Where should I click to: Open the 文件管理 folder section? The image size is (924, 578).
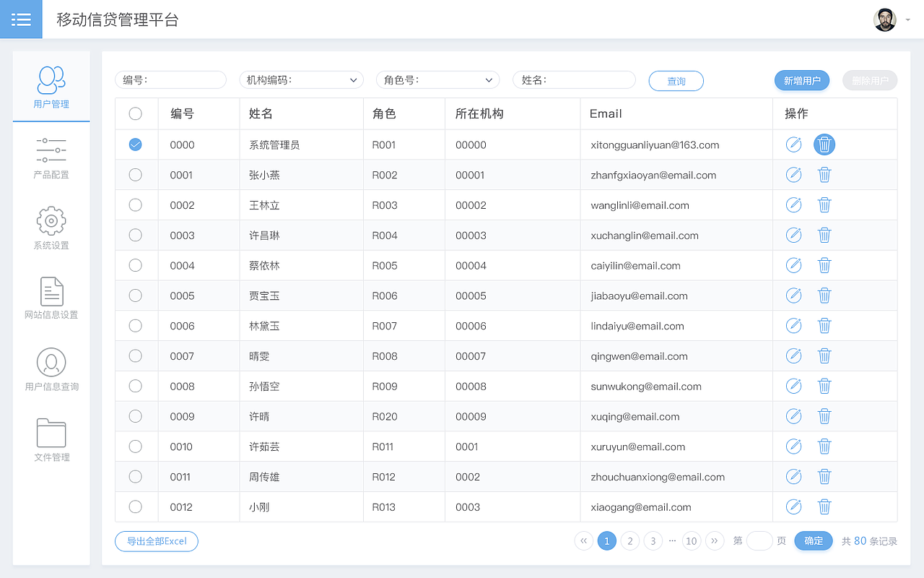click(51, 438)
